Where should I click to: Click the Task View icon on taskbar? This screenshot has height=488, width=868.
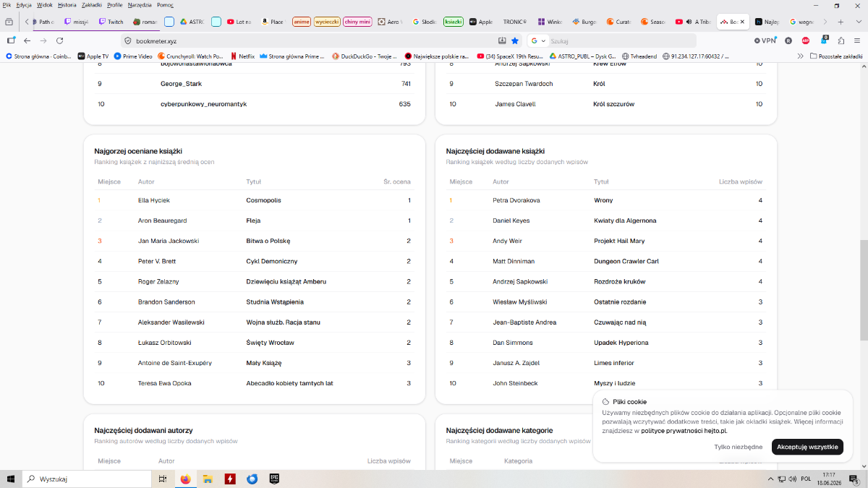click(x=163, y=479)
